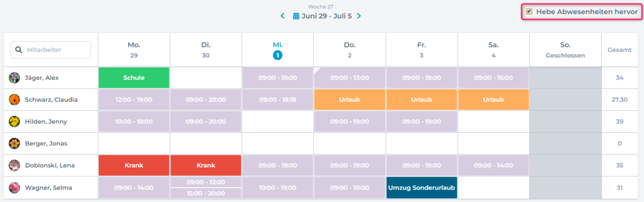Viewport: 644px width, 202px height.
Task: Go to previous week using left chevron
Action: point(283,16)
